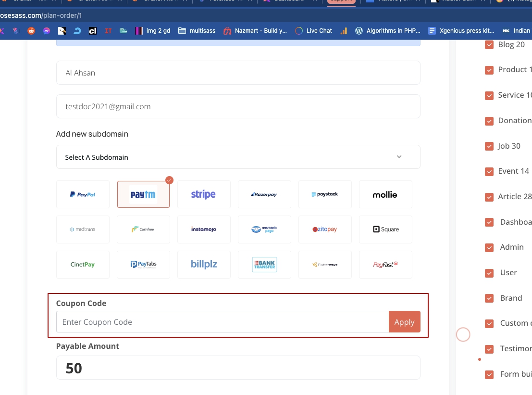Screen dimensions: 532x395
Task: Uncheck the Blog 20 feature
Action: point(489,45)
